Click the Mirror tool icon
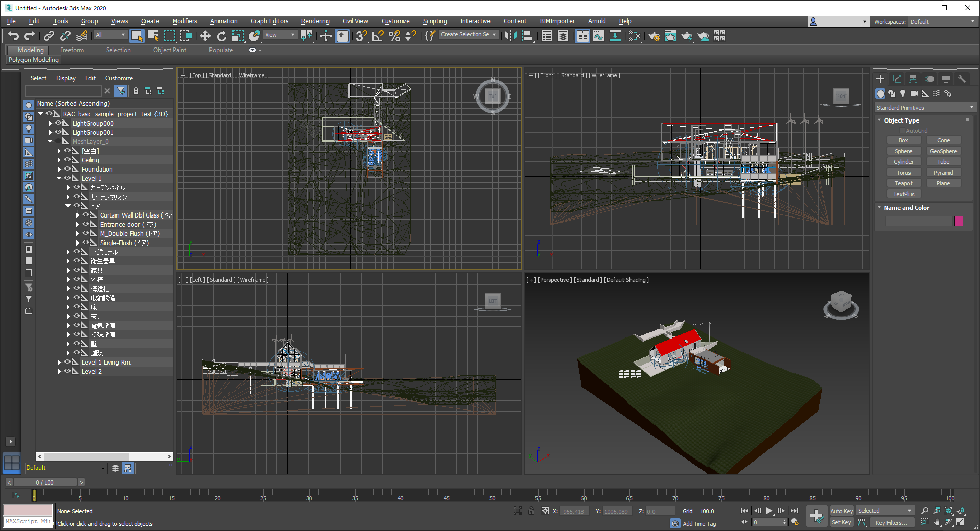Viewport: 980px width, 531px height. (510, 36)
